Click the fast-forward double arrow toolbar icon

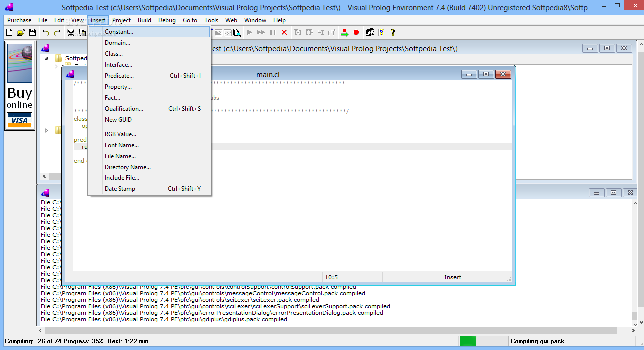pos(261,32)
